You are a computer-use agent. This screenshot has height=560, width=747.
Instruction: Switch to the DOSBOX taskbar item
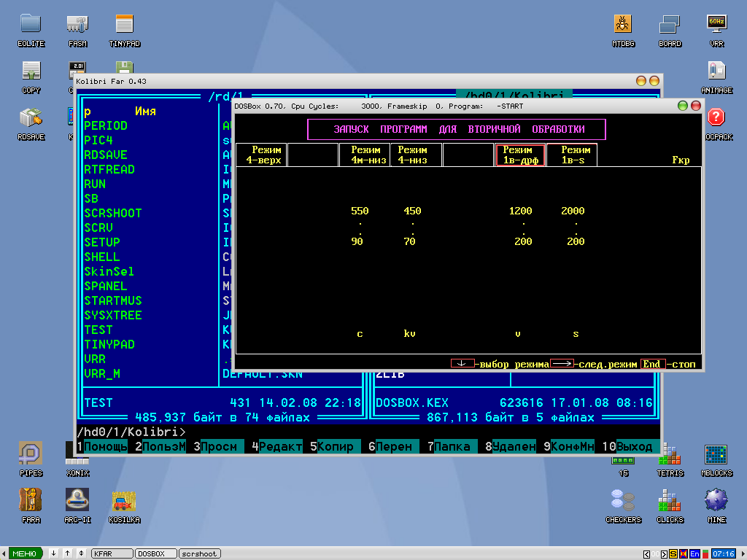[x=156, y=554]
